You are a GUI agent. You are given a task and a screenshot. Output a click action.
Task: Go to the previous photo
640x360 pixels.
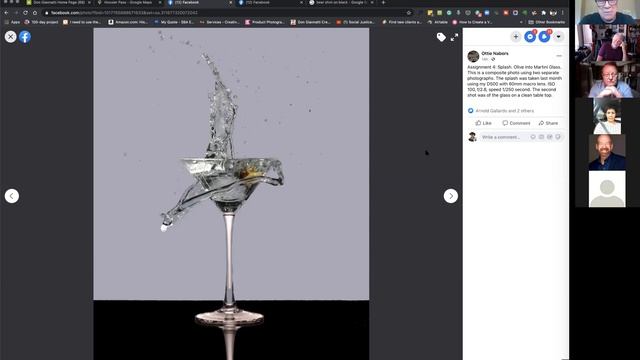pyautogui.click(x=12, y=196)
